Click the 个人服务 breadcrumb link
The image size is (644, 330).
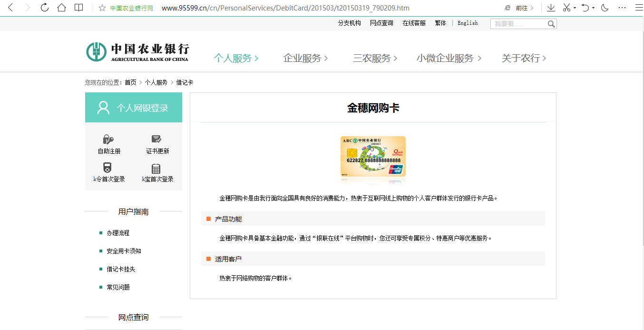click(156, 82)
